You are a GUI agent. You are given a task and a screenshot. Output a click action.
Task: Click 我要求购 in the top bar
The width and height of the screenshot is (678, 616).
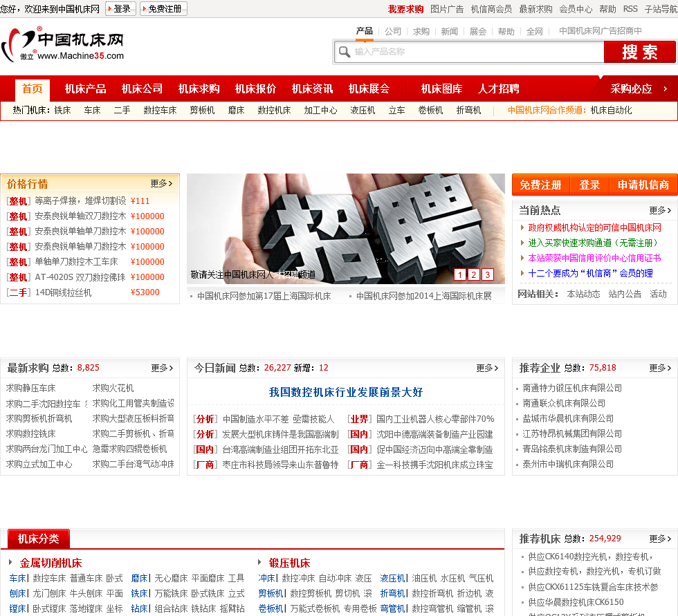tap(405, 9)
